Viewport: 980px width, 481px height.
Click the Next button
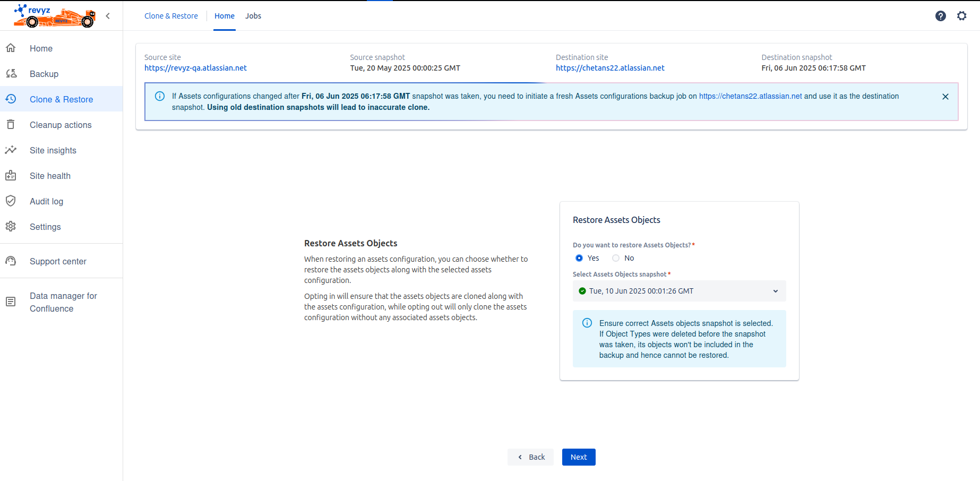[x=578, y=457]
